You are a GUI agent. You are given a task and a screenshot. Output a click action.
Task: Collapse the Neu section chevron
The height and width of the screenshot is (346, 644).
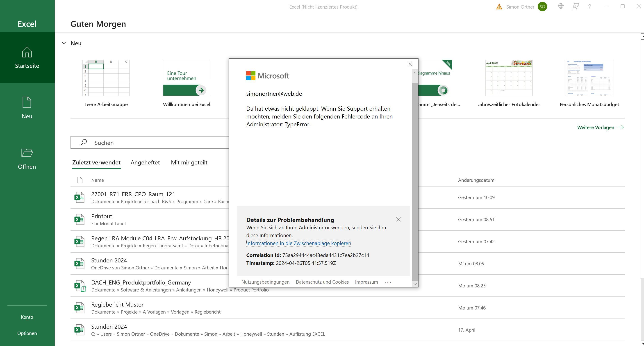click(x=64, y=43)
